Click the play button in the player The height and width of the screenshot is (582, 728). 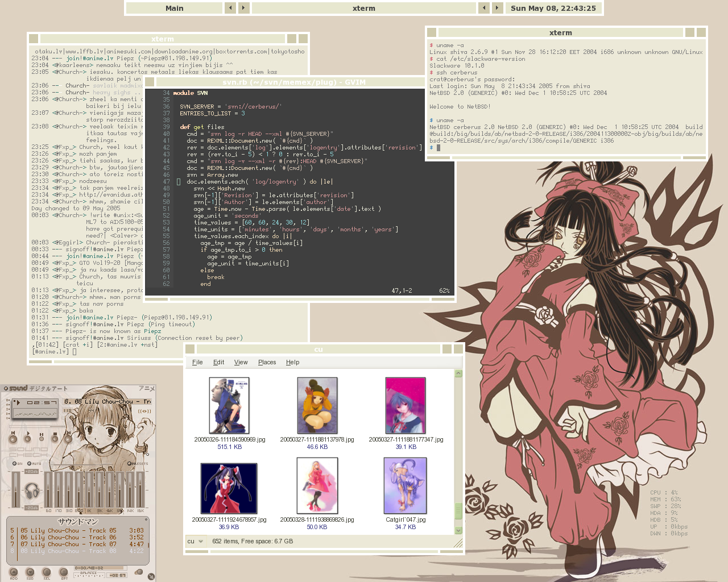pos(27,439)
